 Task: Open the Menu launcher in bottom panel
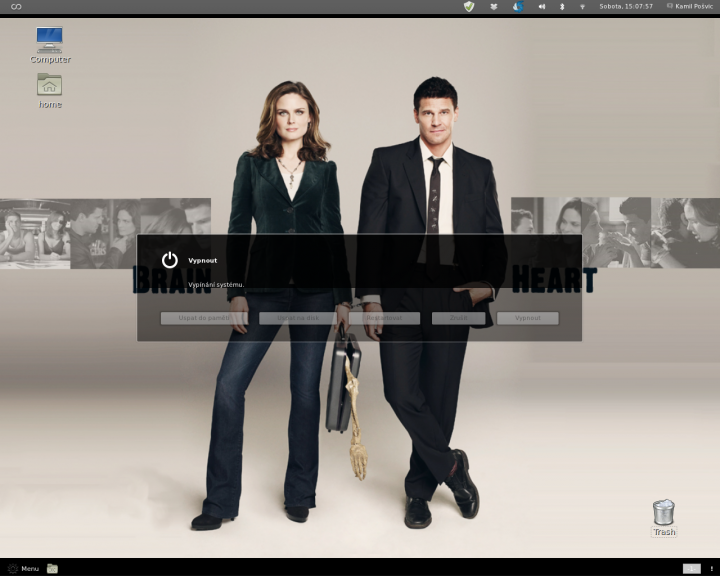pyautogui.click(x=23, y=569)
